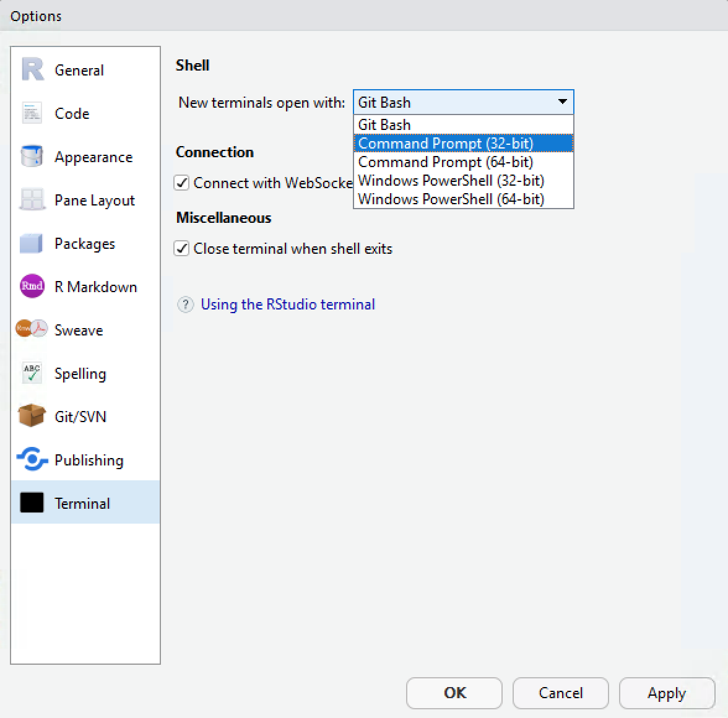
Task: Select the Code settings icon
Action: [31, 113]
